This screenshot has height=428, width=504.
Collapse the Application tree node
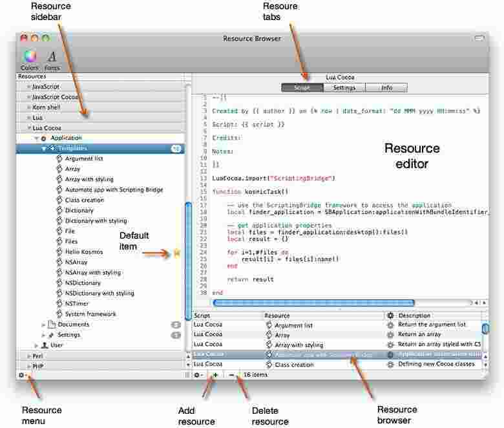[36, 138]
